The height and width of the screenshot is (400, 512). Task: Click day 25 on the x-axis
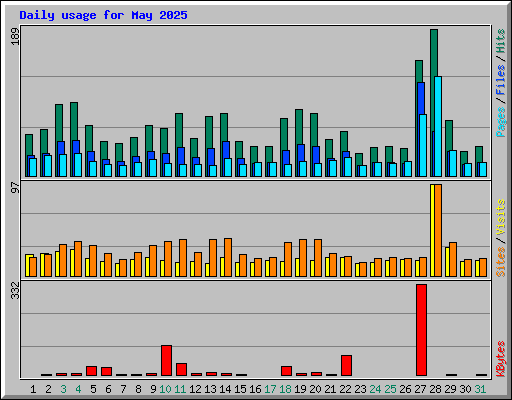390,389
